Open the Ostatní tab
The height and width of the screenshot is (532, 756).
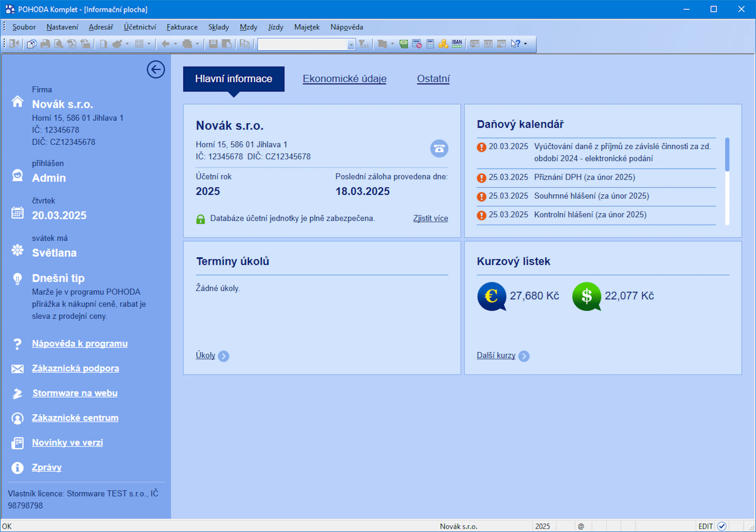(433, 79)
